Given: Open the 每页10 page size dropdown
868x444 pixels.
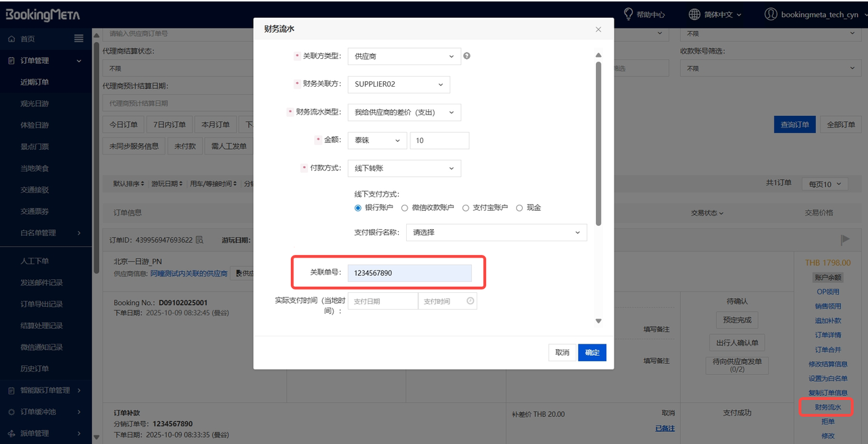Looking at the screenshot, I should tap(825, 183).
